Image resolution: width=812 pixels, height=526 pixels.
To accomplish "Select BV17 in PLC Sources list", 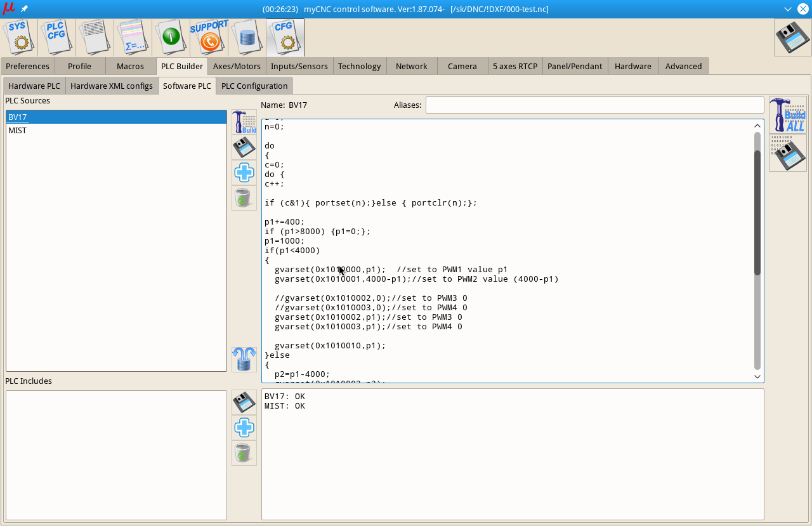I will 18,117.
